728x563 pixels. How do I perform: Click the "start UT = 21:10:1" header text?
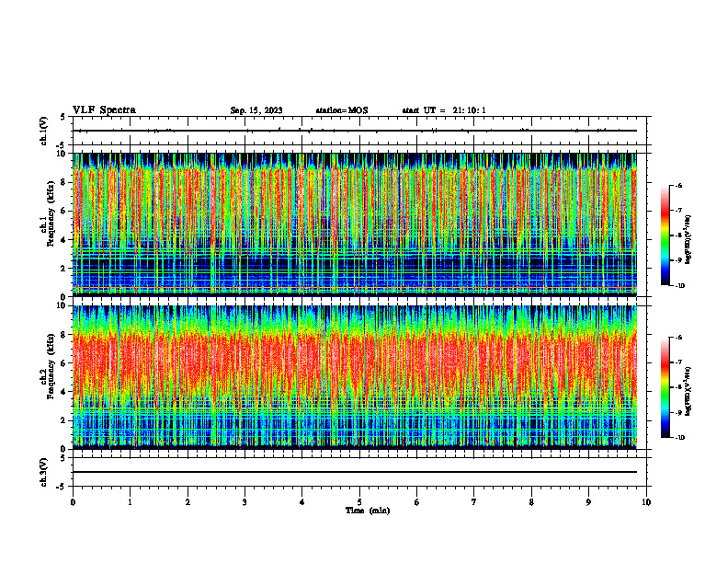point(444,110)
